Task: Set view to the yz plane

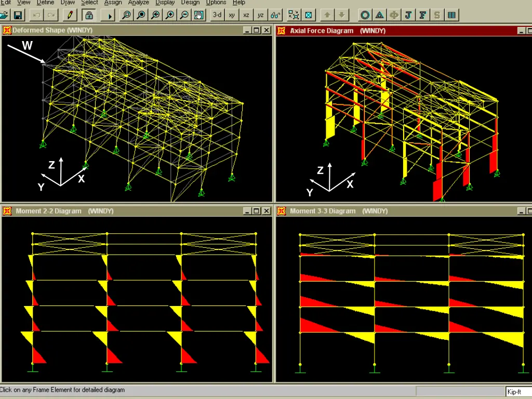Action: click(261, 15)
